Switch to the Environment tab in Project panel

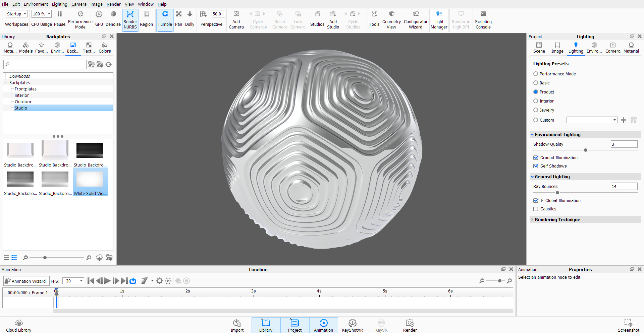coord(594,48)
